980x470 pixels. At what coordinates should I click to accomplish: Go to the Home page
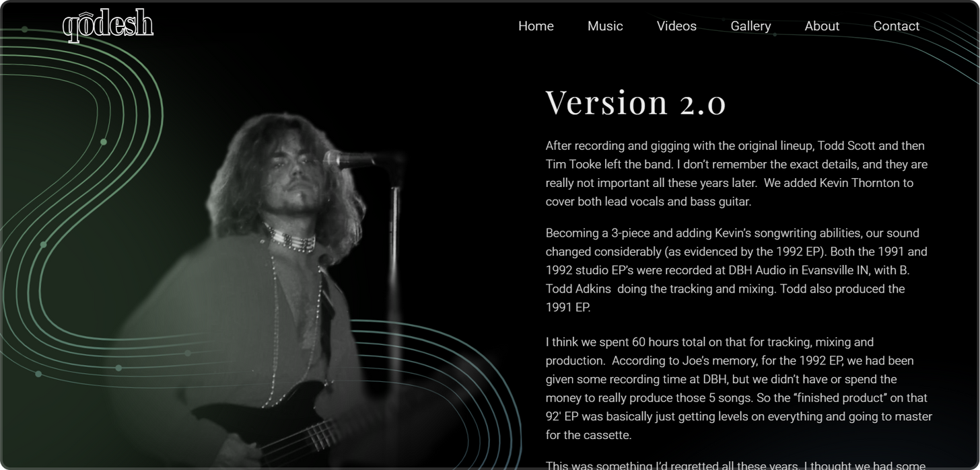(536, 26)
